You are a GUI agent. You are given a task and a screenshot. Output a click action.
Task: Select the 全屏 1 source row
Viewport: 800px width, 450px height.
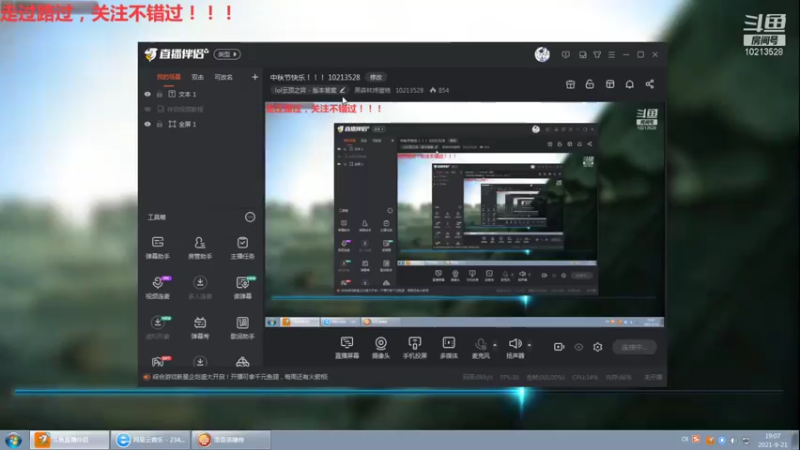point(201,124)
